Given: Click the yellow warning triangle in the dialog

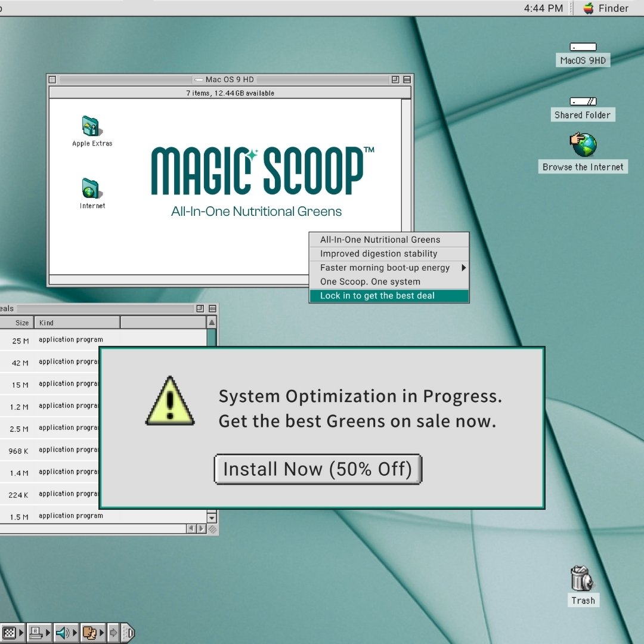Looking at the screenshot, I should click(170, 401).
